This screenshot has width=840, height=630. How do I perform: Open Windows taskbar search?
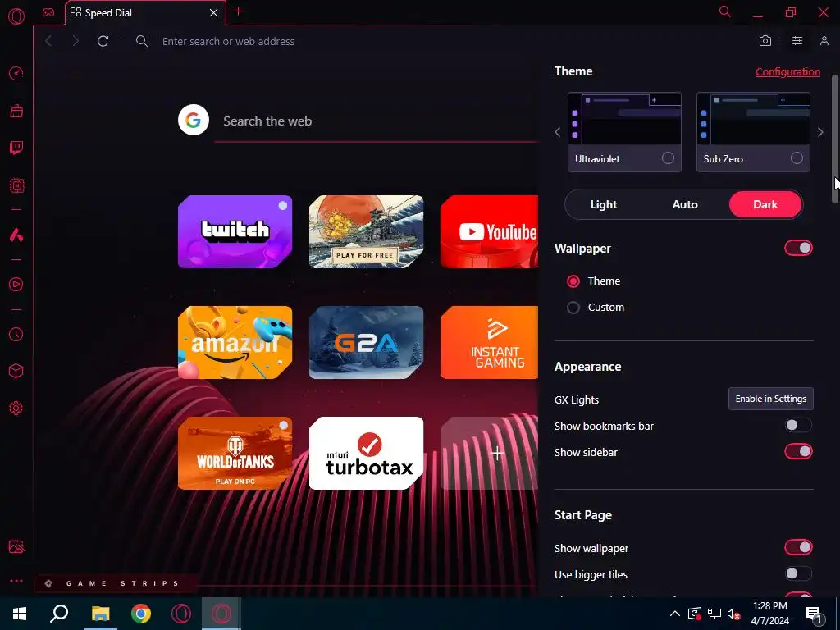click(59, 614)
